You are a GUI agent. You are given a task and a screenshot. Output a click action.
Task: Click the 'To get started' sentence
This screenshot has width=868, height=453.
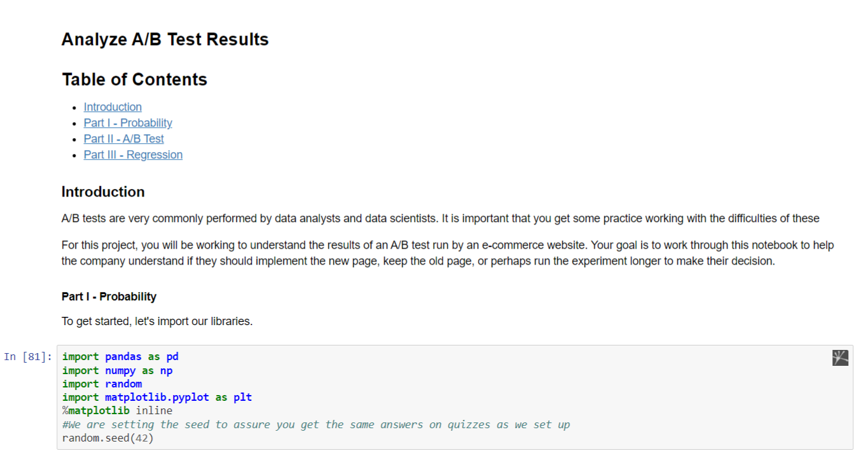[157, 321]
